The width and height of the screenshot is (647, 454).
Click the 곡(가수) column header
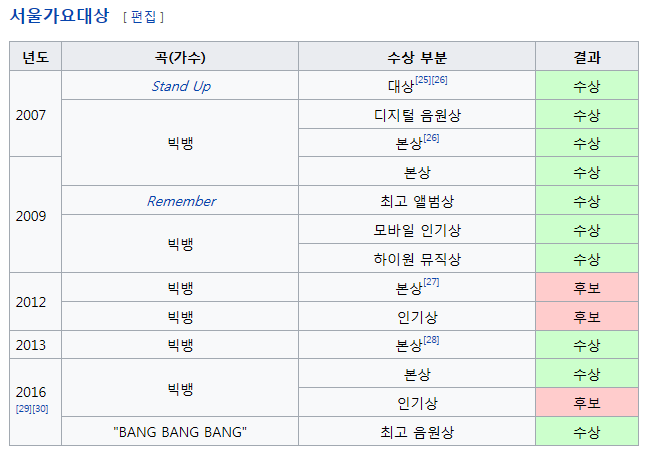[181, 57]
